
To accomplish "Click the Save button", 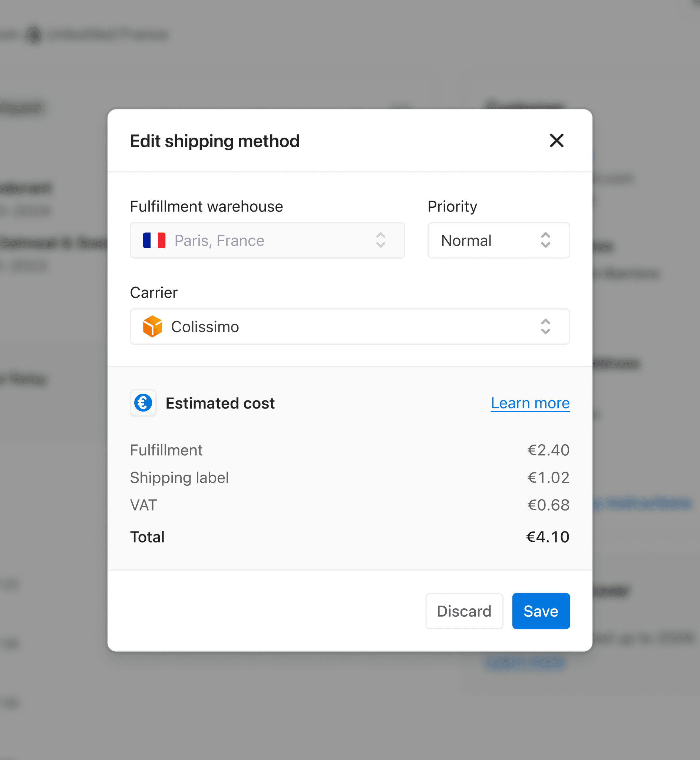I will 541,611.
